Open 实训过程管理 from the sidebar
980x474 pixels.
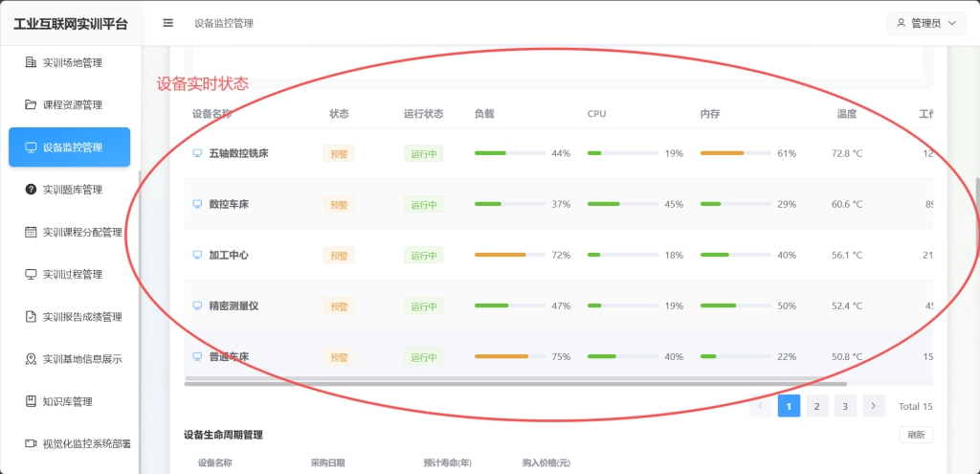click(x=73, y=275)
